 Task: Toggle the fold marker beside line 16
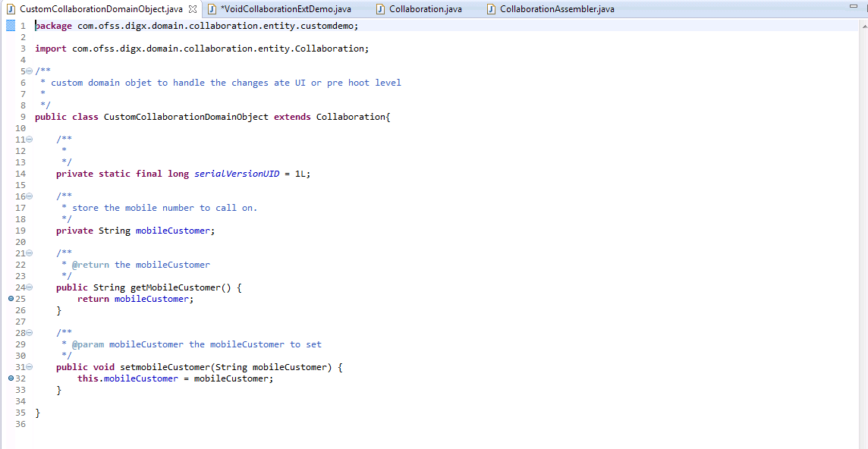28,196
